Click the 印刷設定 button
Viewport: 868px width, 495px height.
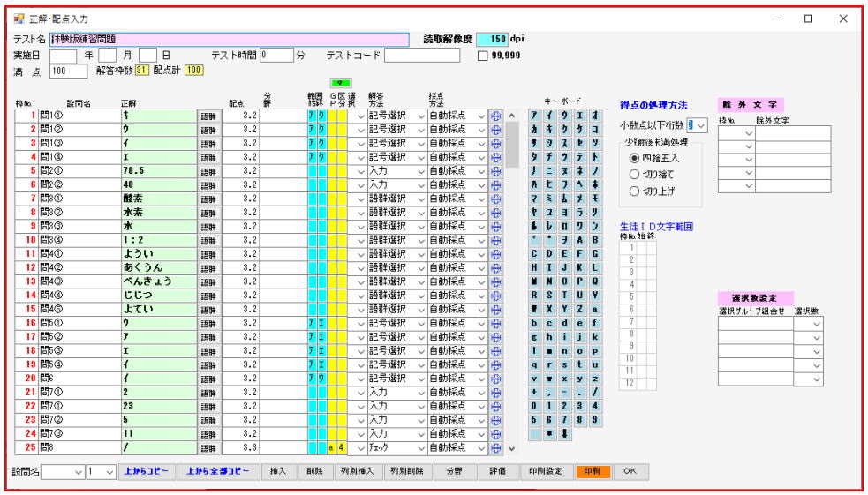(x=544, y=471)
